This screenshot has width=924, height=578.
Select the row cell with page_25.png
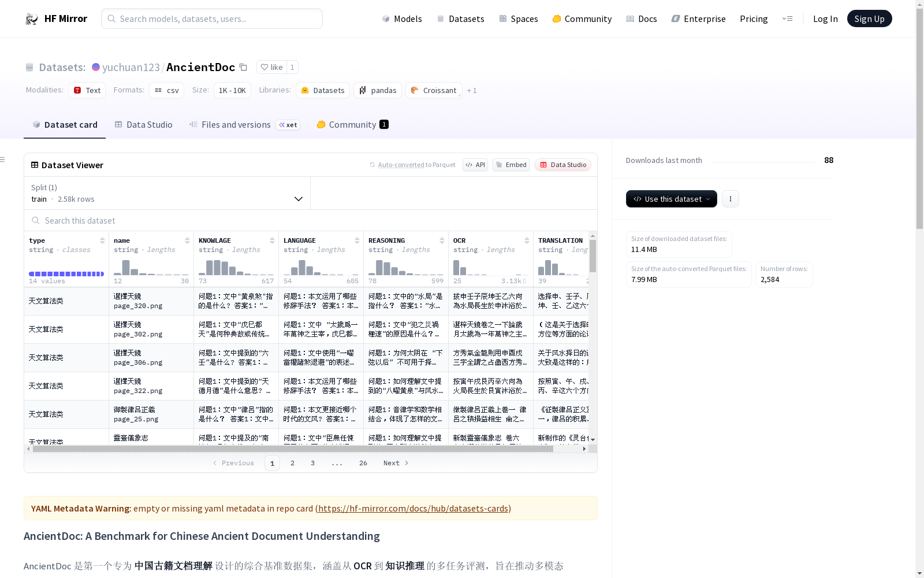(151, 414)
